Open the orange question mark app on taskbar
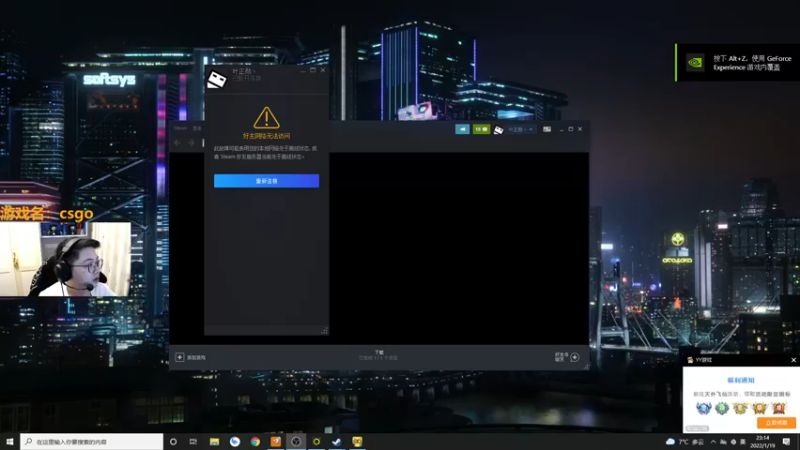 [x=276, y=441]
